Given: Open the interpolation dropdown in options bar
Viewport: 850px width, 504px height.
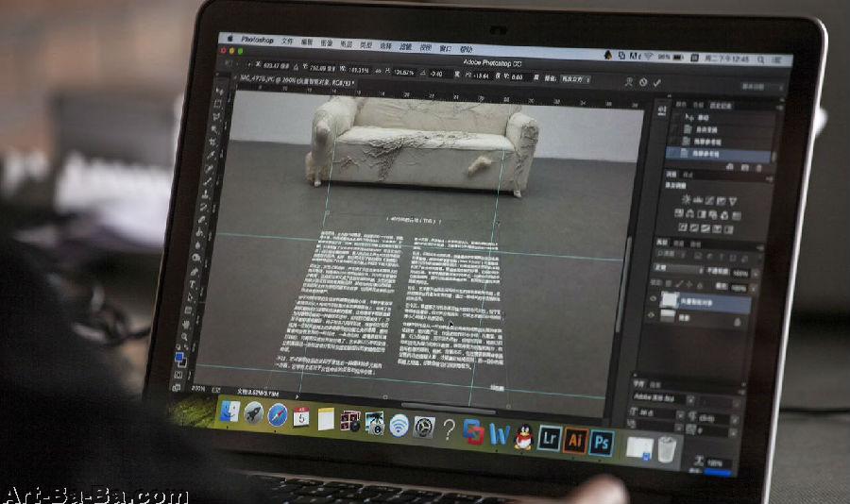Looking at the screenshot, I should 575,79.
